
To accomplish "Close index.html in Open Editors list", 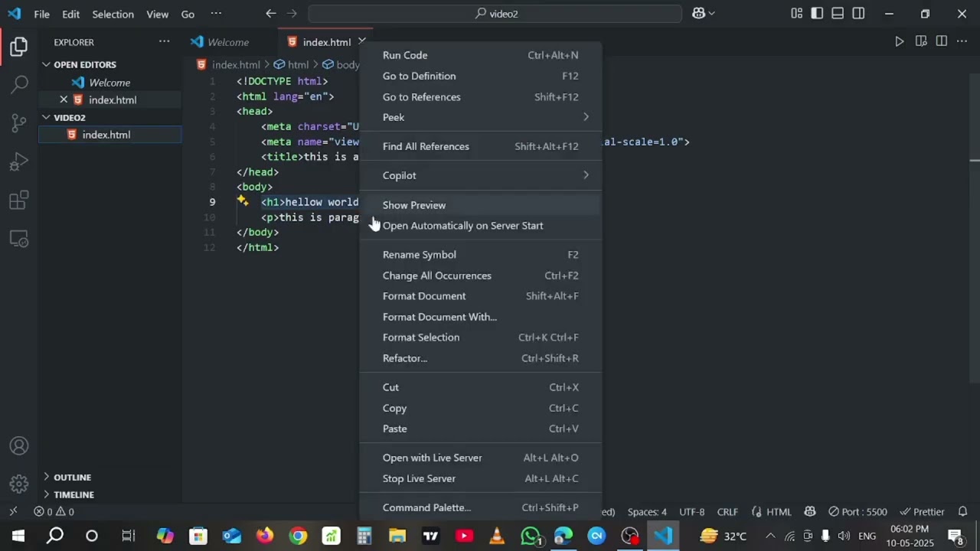I will coord(64,99).
